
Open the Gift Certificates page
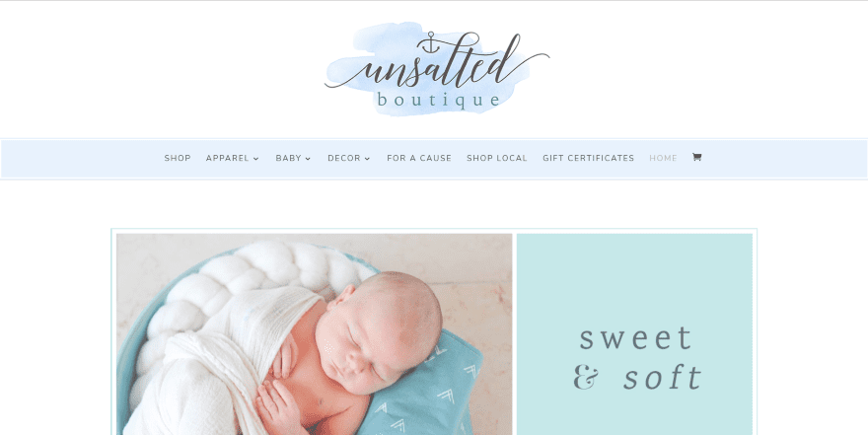click(588, 158)
